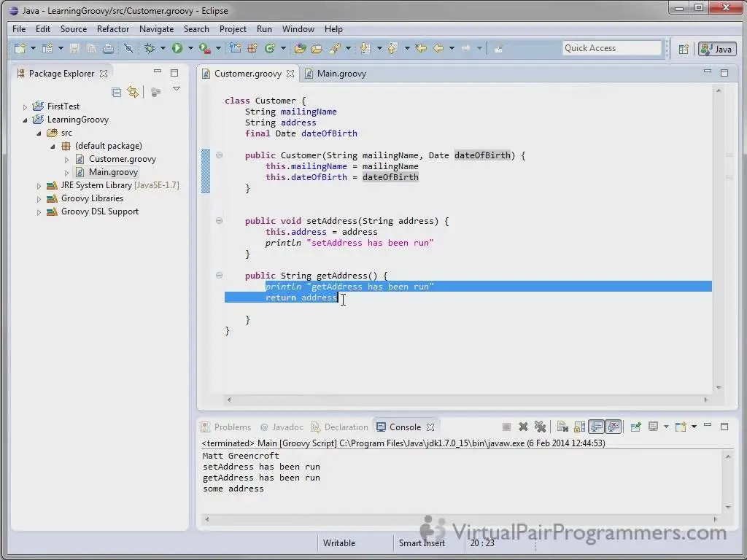
Task: Toggle Show Console on standard error change
Action: coord(614,427)
